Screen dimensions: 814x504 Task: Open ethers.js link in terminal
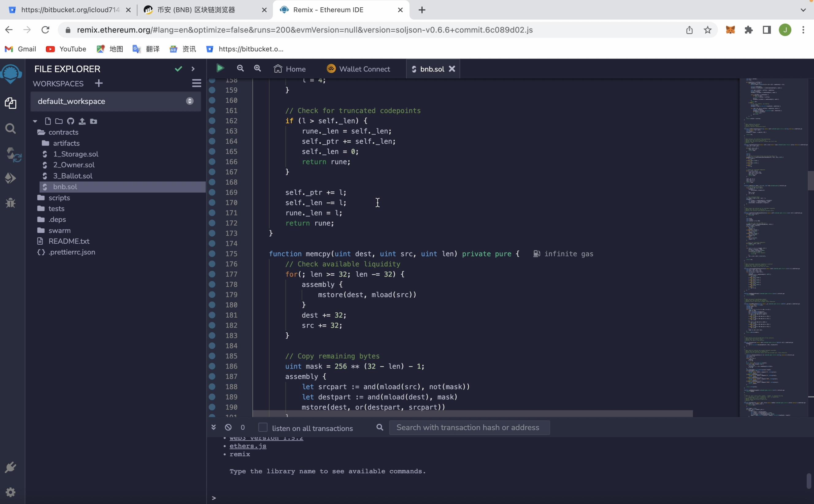click(248, 446)
